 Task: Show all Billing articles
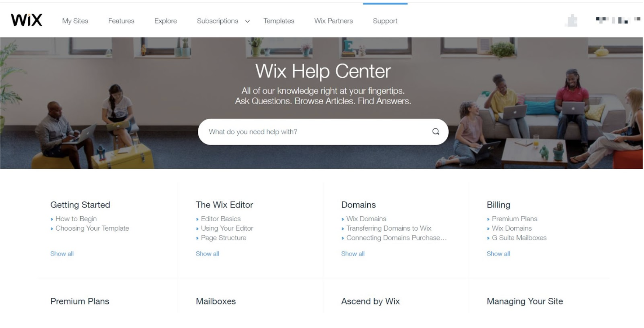[498, 254]
